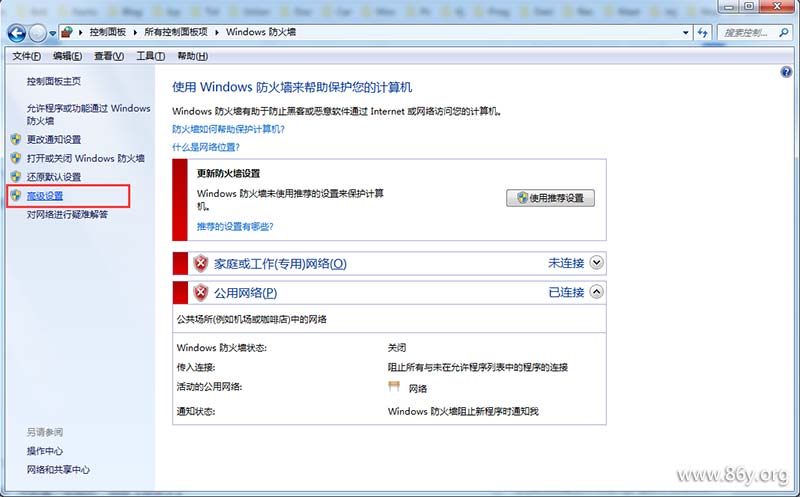Click shield icon beside 还原默认设置

point(16,177)
